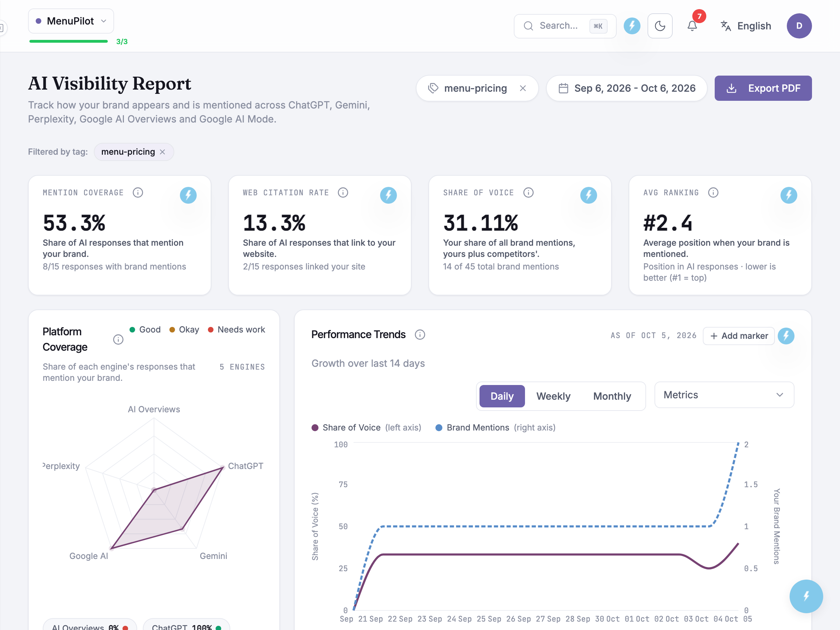Select the Daily trend tab
This screenshot has height=630, width=840.
point(502,396)
